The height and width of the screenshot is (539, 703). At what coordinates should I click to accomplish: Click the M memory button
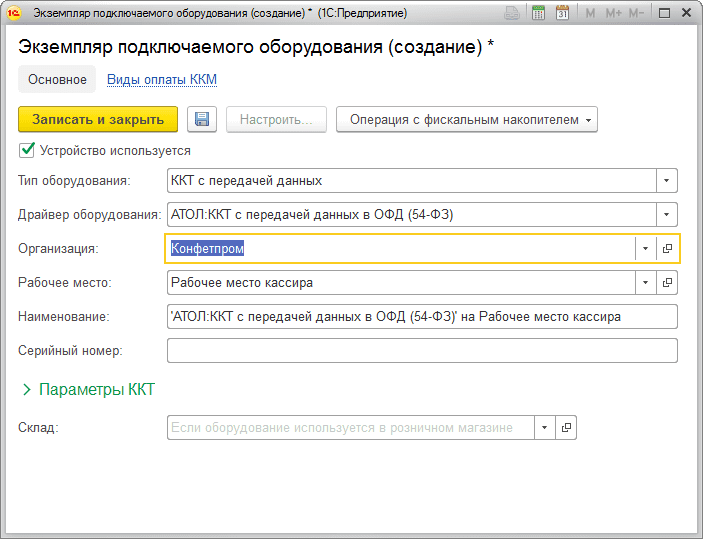coord(590,13)
